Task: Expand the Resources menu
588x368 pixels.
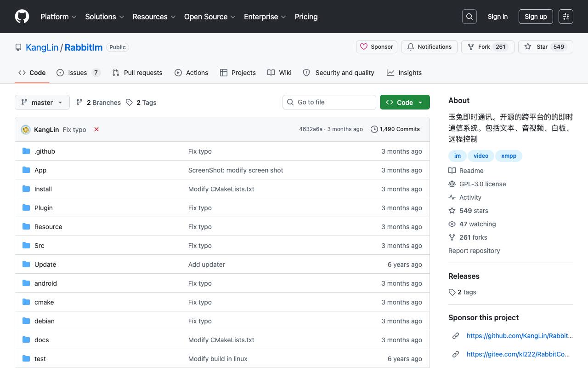Action: (x=154, y=17)
